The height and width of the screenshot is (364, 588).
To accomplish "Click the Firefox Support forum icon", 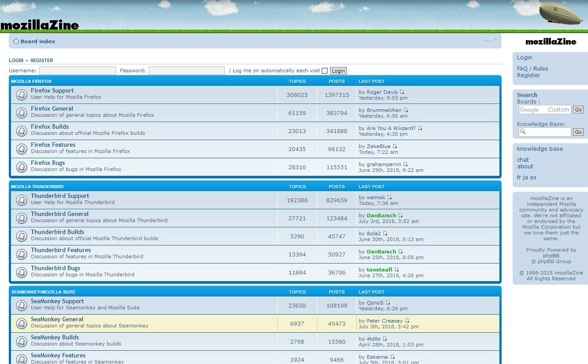I will click(x=21, y=95).
